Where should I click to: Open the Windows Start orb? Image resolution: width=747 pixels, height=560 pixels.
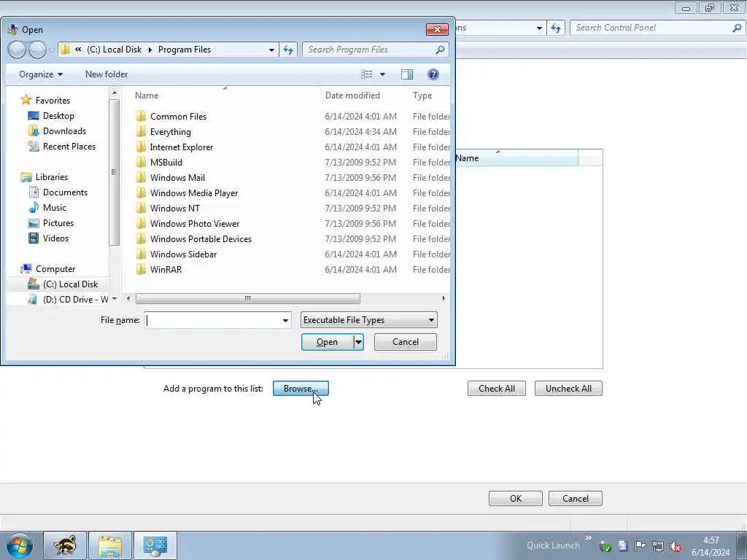click(x=20, y=545)
